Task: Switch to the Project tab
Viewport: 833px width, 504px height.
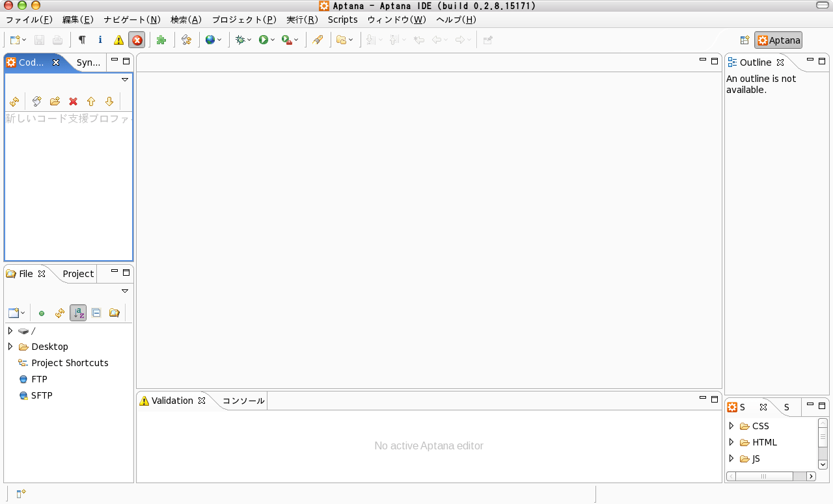Action: (x=78, y=274)
